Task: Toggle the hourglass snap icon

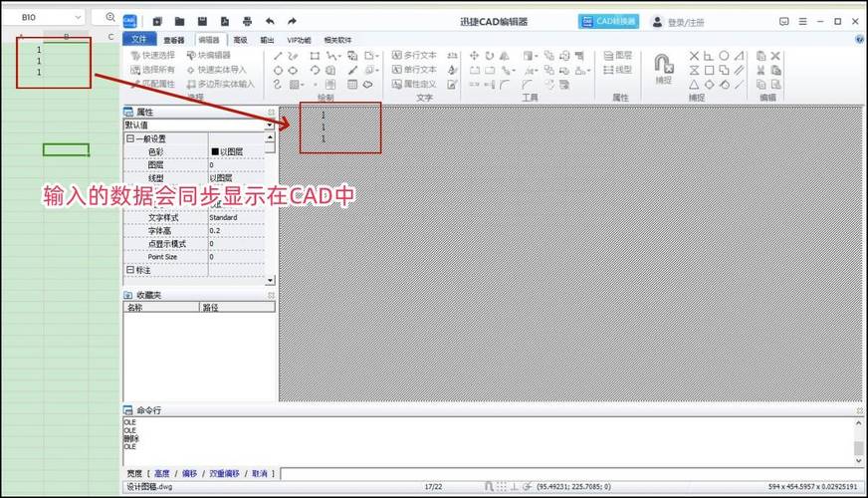Action: 694,71
